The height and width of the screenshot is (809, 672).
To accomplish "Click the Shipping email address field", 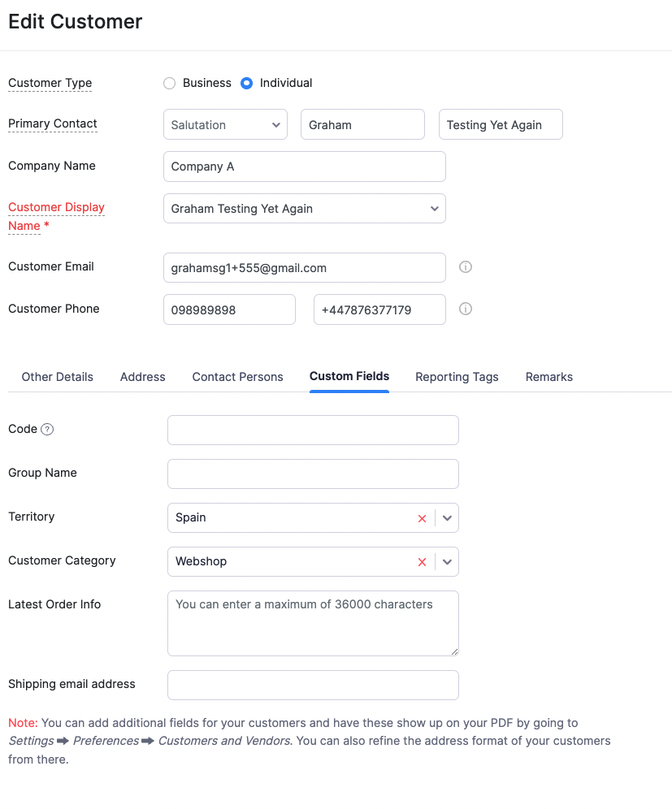I will (x=313, y=686).
